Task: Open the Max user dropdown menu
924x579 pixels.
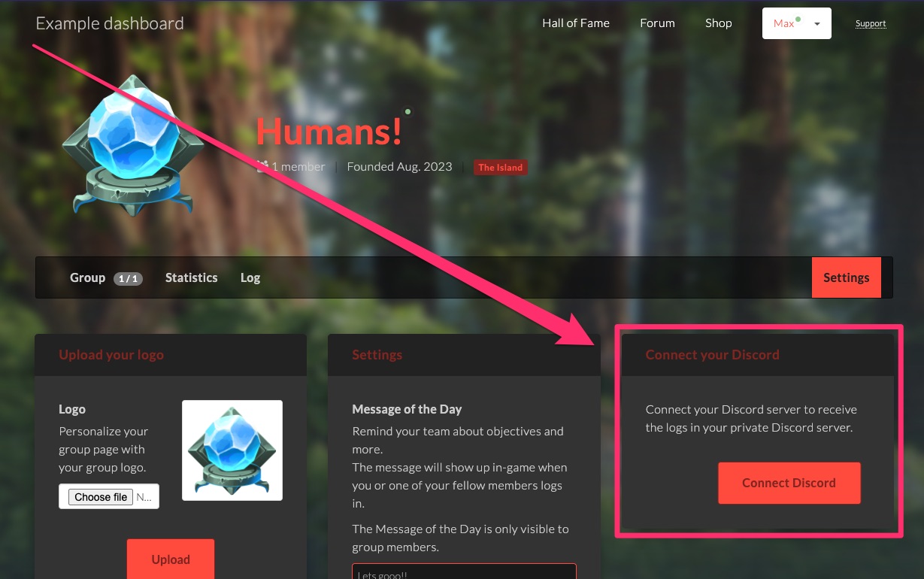Action: tap(796, 23)
